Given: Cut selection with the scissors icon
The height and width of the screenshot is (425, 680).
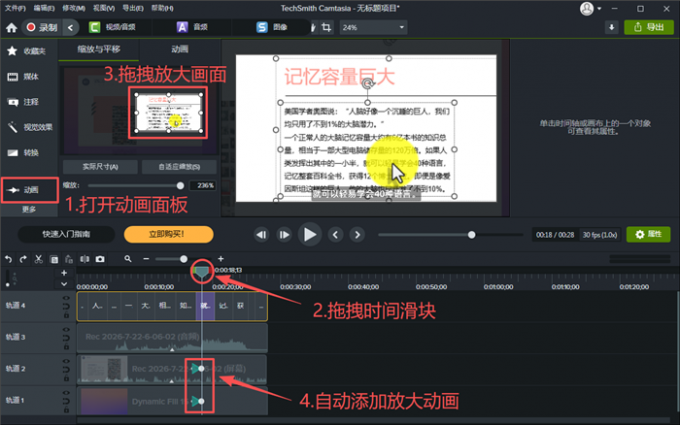Looking at the screenshot, I should 39,259.
